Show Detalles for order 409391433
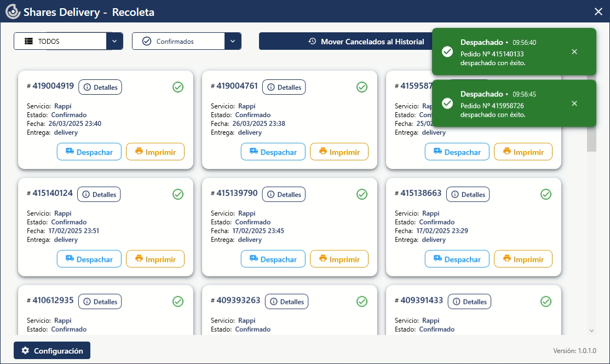Image resolution: width=610 pixels, height=364 pixels. [470, 302]
